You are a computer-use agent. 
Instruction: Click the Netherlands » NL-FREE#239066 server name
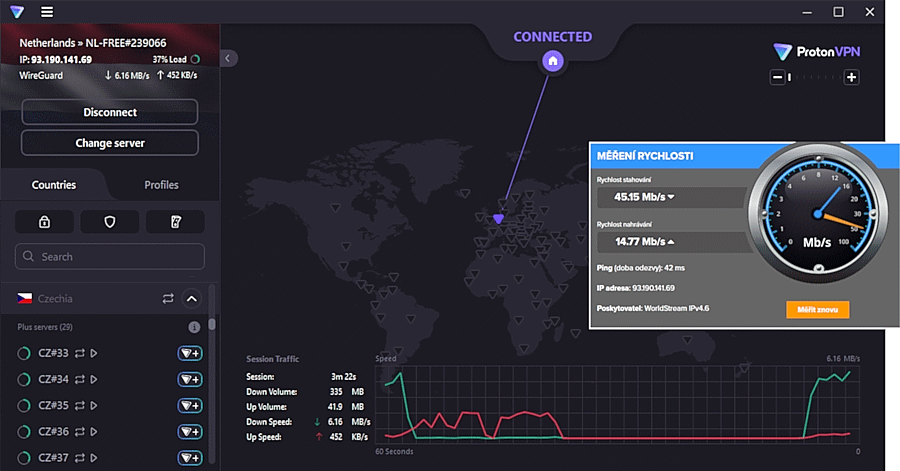tap(93, 43)
